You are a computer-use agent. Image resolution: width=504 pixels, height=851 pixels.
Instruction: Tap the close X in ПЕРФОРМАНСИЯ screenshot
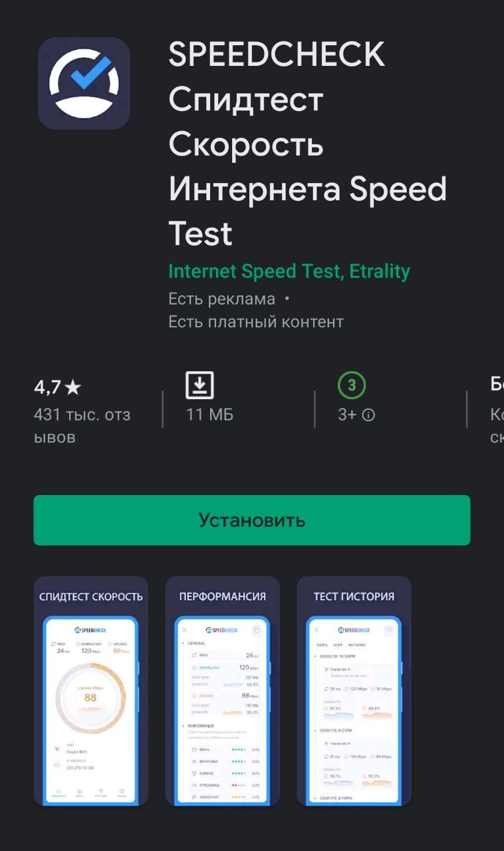[185, 629]
